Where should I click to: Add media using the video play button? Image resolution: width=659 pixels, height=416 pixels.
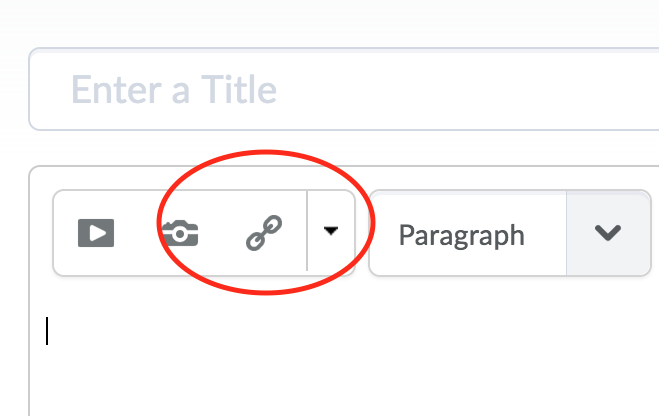pos(96,234)
